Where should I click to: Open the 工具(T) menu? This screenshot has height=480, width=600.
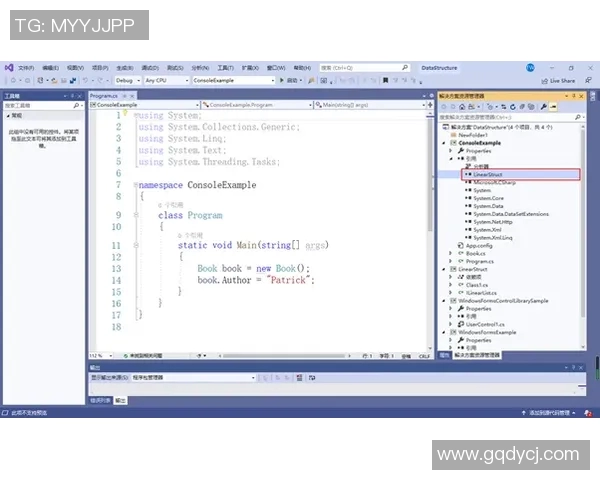[225, 68]
